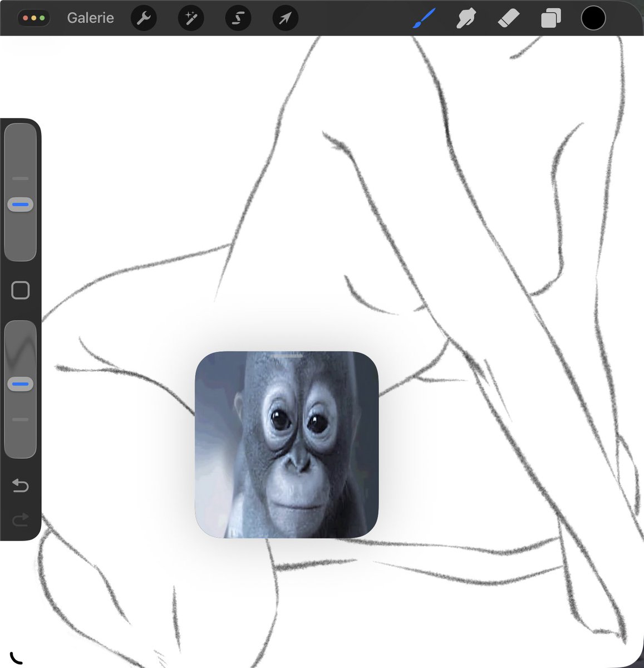644x668 pixels.
Task: Open the Adjustments magic wand menu
Action: pyautogui.click(x=191, y=18)
